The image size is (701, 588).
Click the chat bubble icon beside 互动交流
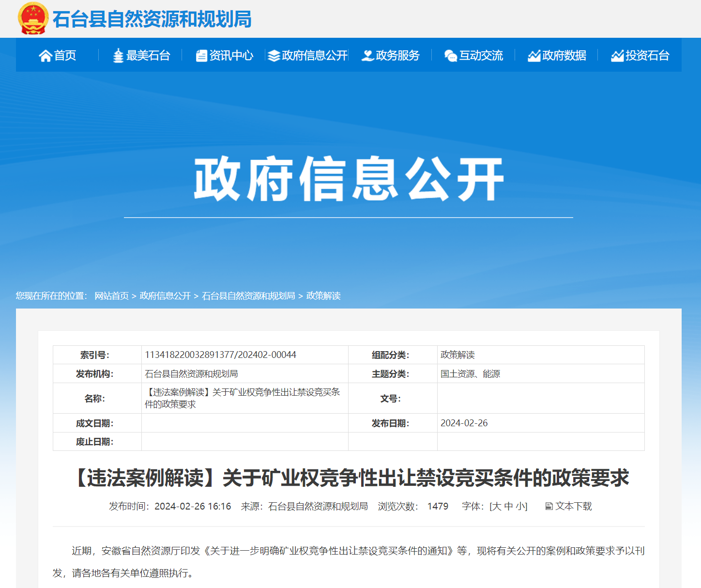[x=451, y=56]
